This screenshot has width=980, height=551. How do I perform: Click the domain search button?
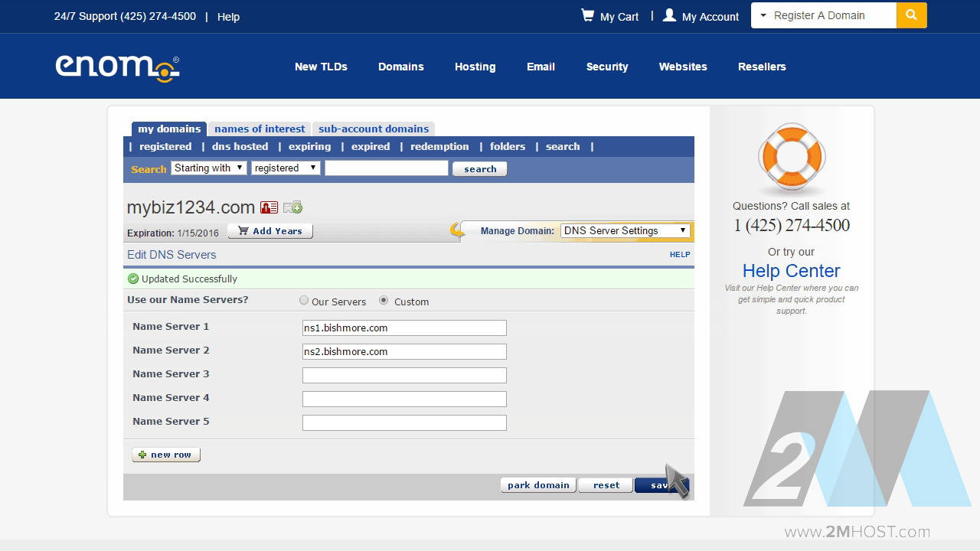pos(480,169)
